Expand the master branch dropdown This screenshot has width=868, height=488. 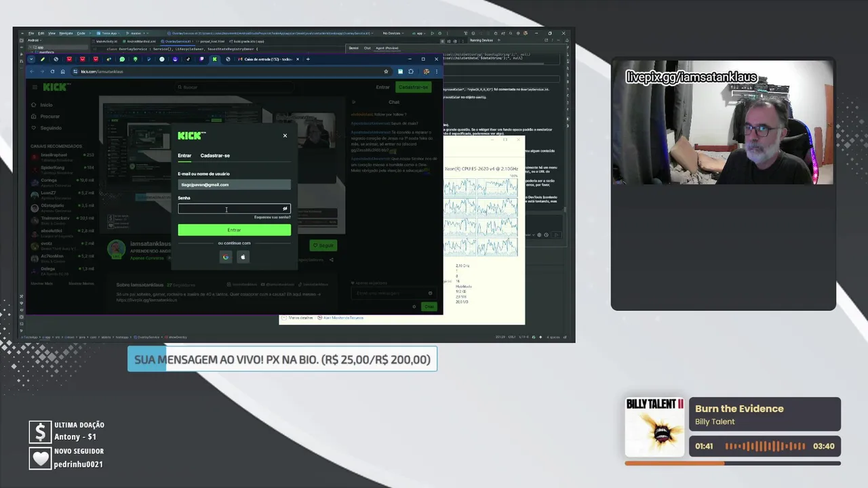(137, 33)
